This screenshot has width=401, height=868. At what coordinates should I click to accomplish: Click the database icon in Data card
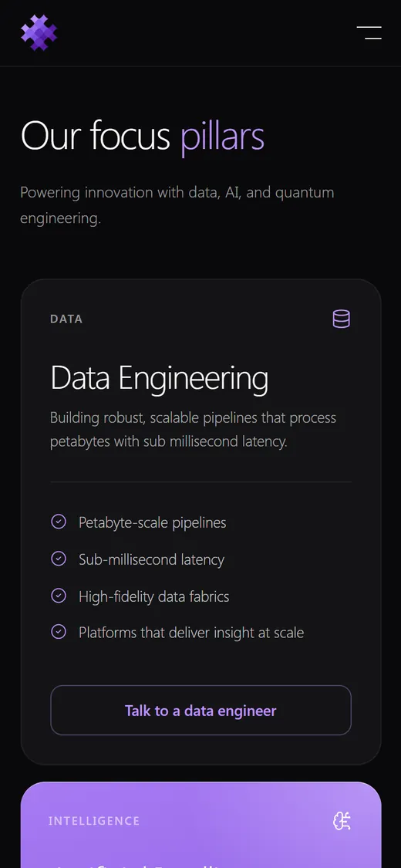(342, 319)
